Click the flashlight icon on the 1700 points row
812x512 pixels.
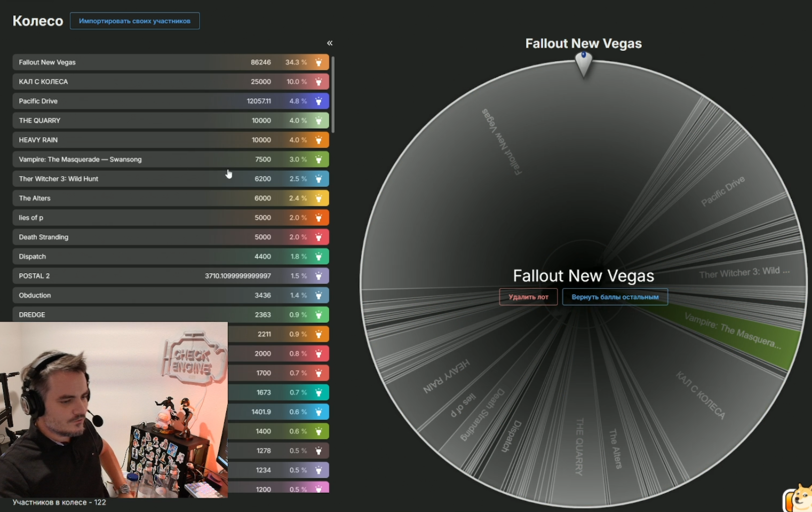click(x=319, y=373)
